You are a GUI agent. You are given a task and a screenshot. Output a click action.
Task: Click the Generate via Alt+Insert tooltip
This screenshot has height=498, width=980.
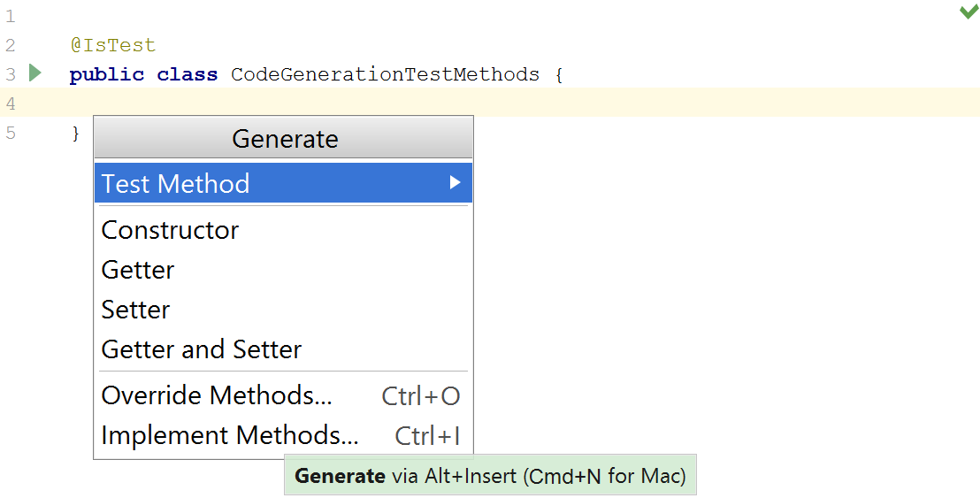[490, 476]
